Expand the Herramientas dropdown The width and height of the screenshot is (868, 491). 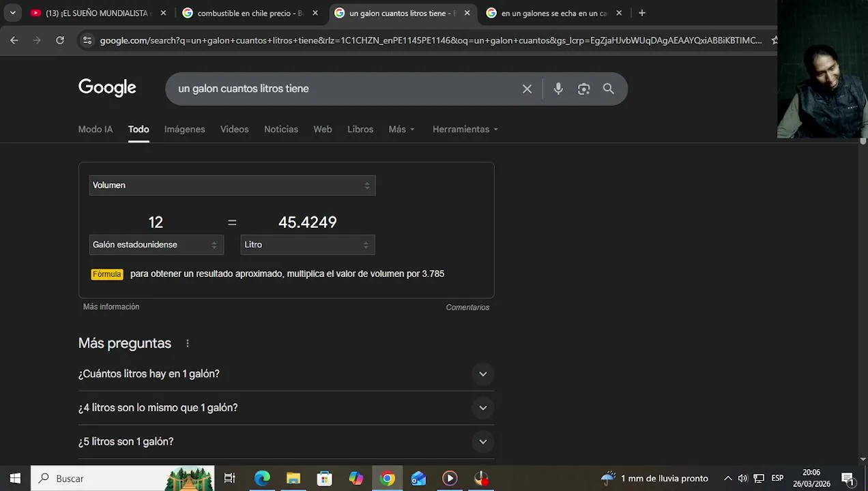coord(465,129)
